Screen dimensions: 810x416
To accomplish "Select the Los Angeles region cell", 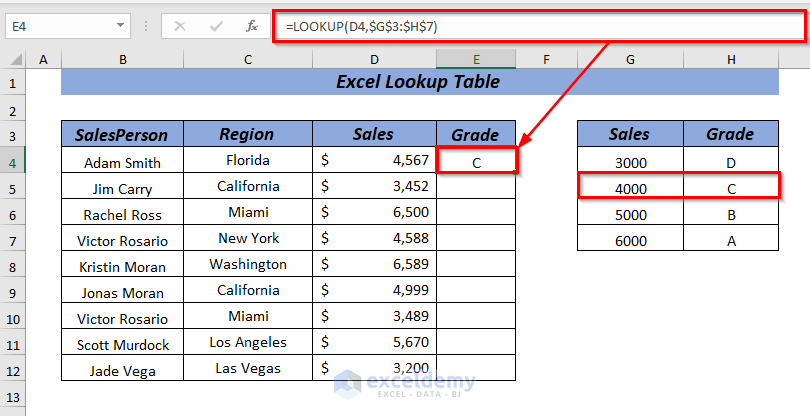I will click(x=248, y=342).
